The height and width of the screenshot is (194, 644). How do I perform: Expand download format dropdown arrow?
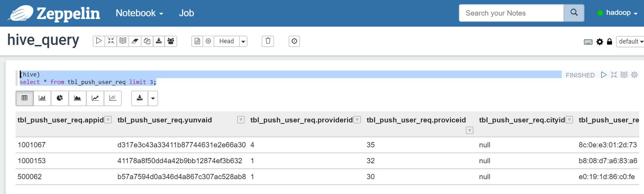point(153,98)
